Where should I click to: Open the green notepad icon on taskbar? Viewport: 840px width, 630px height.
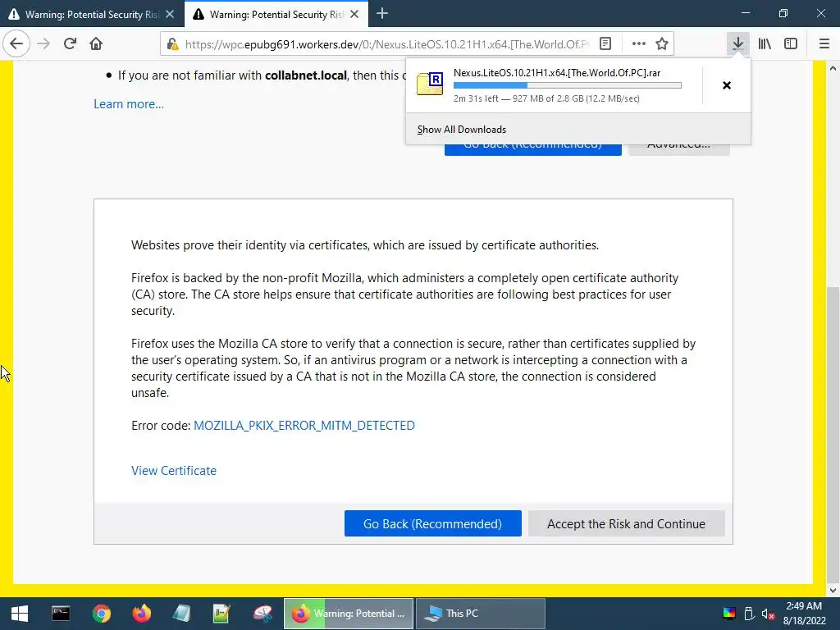pyautogui.click(x=221, y=614)
